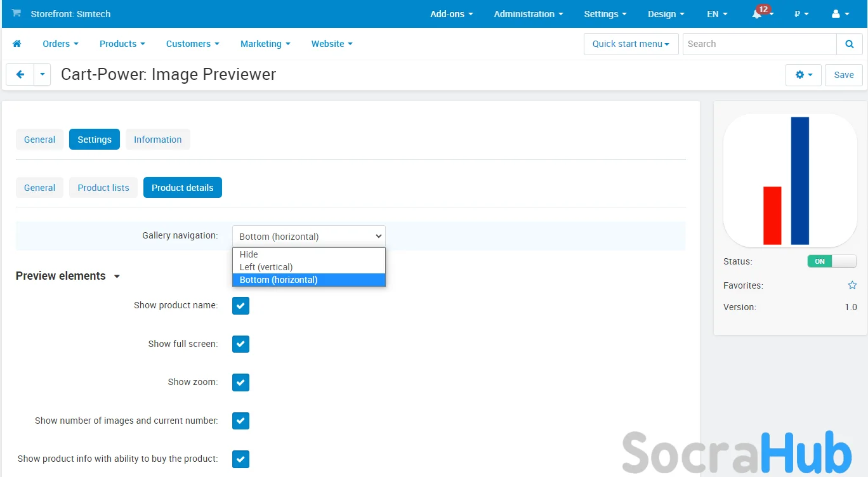Viewport: 868px width, 477px height.
Task: Choose Hide in gallery navigation list
Action: [x=249, y=254]
